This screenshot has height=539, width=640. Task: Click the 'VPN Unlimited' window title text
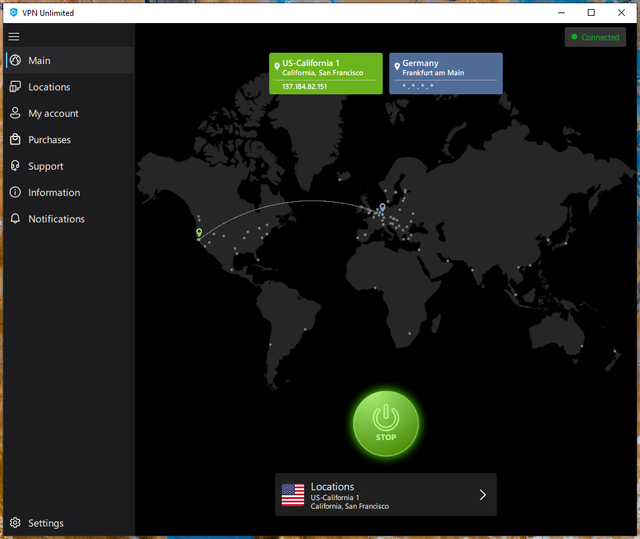[48, 13]
